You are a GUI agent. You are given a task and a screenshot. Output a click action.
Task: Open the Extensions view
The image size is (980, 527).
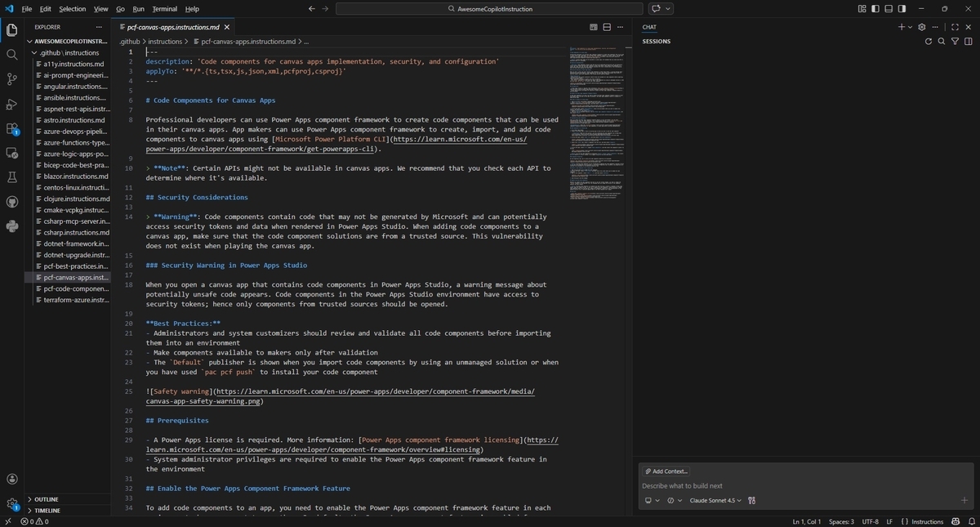[11, 128]
